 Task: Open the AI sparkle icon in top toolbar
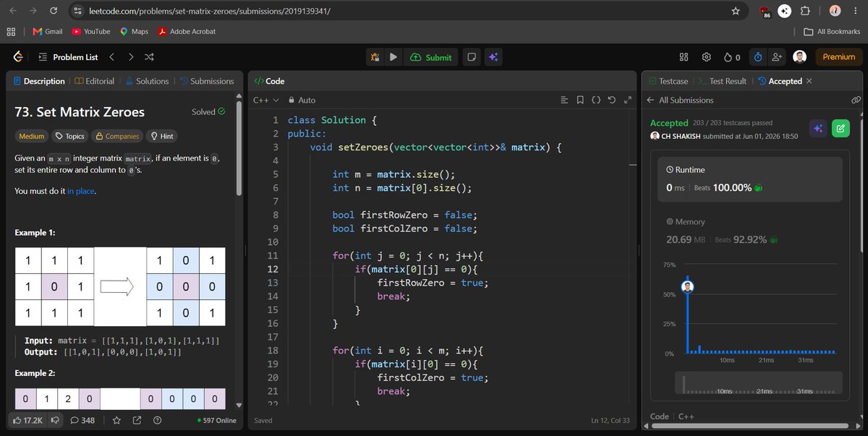coord(493,57)
